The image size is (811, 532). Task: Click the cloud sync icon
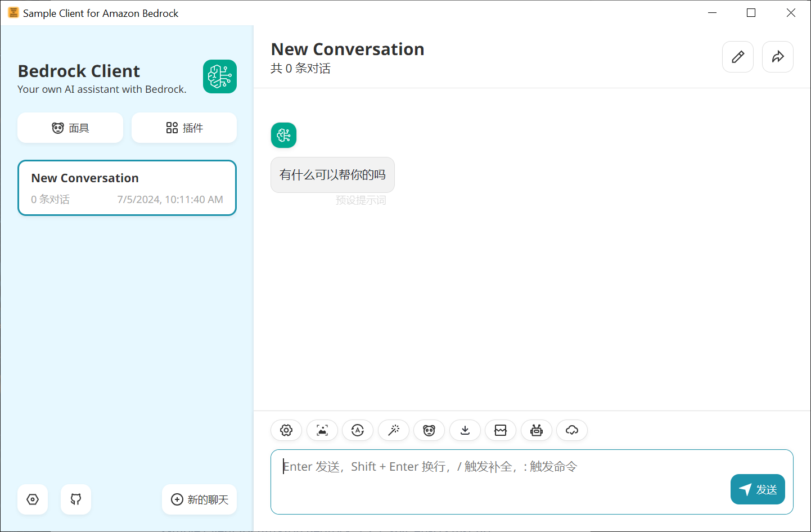pos(572,430)
